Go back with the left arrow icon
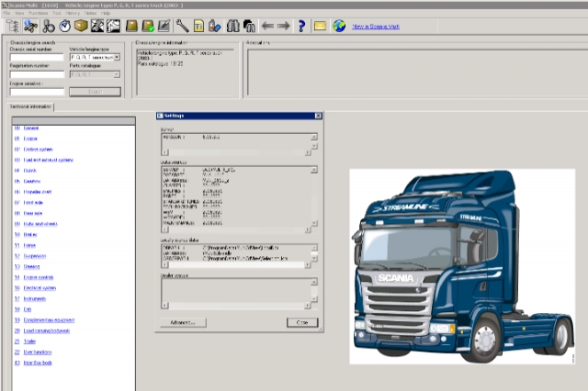Image resolution: width=588 pixels, height=391 pixels. click(x=267, y=27)
